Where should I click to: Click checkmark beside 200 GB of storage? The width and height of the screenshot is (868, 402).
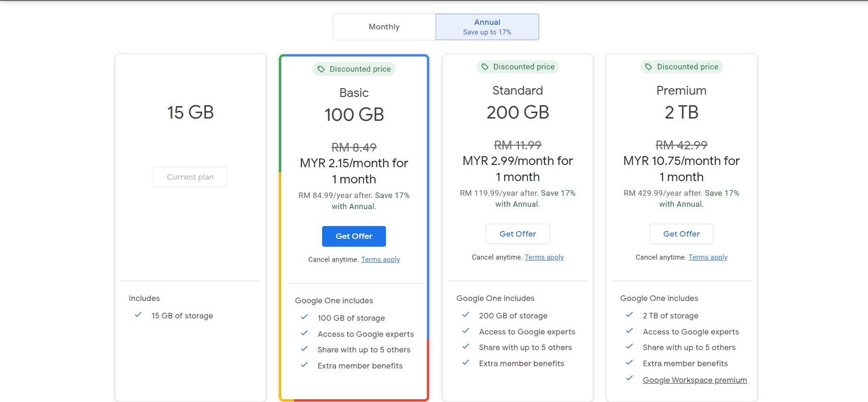point(465,315)
